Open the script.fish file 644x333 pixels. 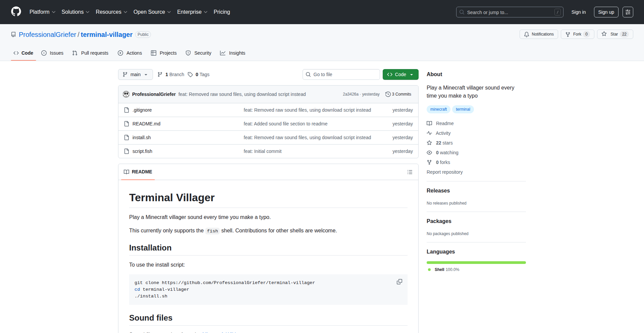tap(142, 151)
